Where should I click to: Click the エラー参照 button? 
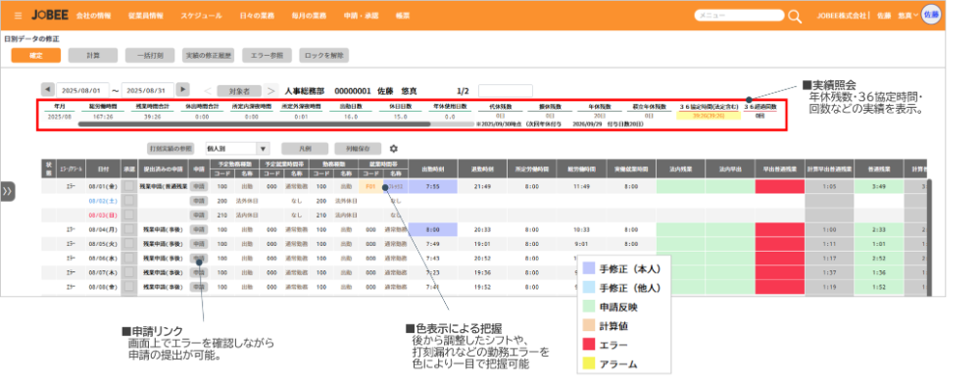pyautogui.click(x=267, y=55)
